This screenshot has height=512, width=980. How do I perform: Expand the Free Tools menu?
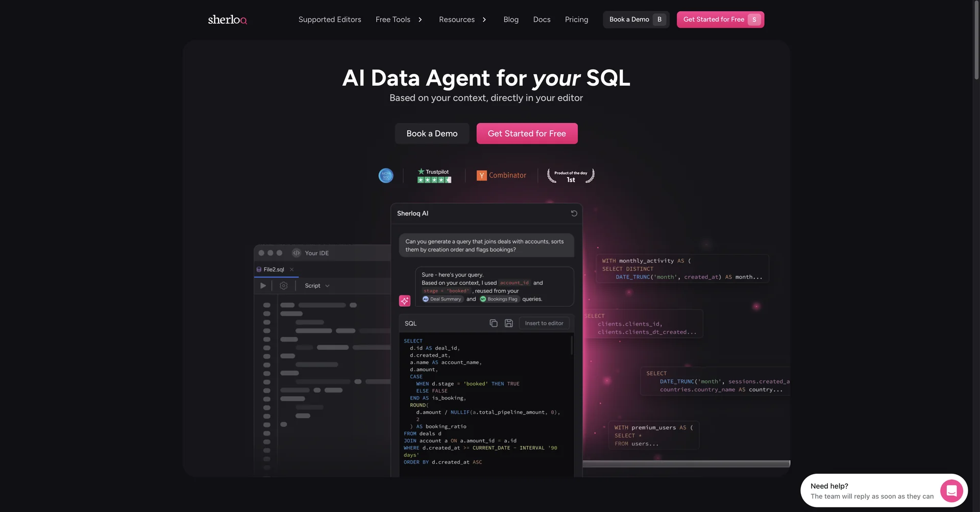(398, 19)
